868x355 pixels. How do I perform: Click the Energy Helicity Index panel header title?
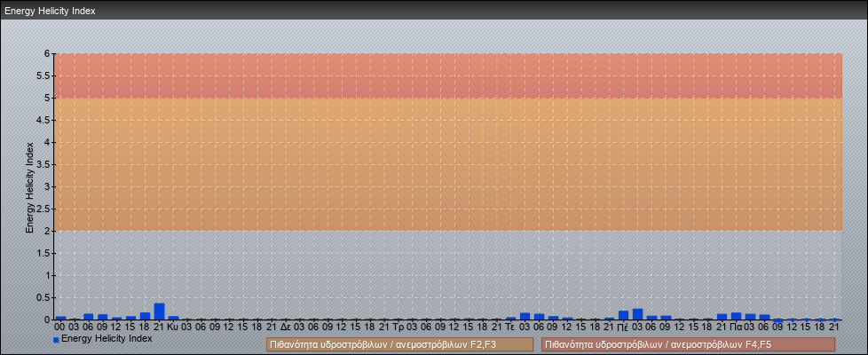(50, 11)
